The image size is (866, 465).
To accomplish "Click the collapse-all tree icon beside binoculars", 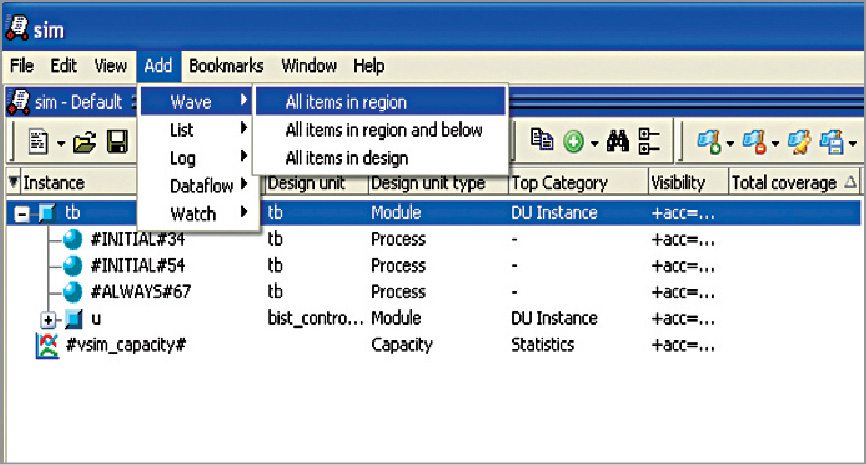I will [x=648, y=143].
